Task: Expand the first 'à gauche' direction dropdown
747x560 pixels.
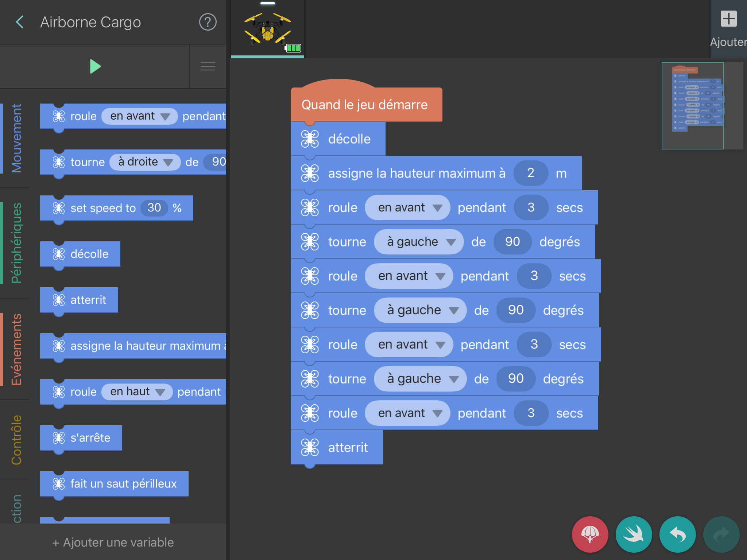Action: (419, 242)
